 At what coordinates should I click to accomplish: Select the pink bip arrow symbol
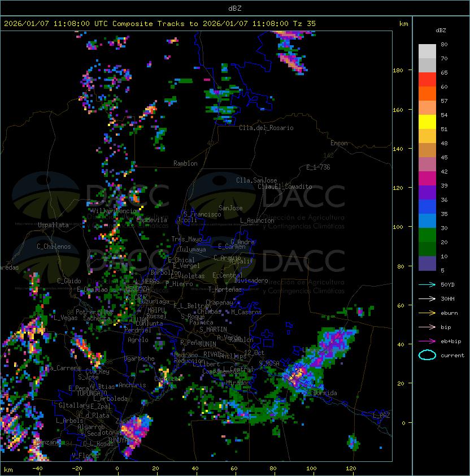pos(427,327)
